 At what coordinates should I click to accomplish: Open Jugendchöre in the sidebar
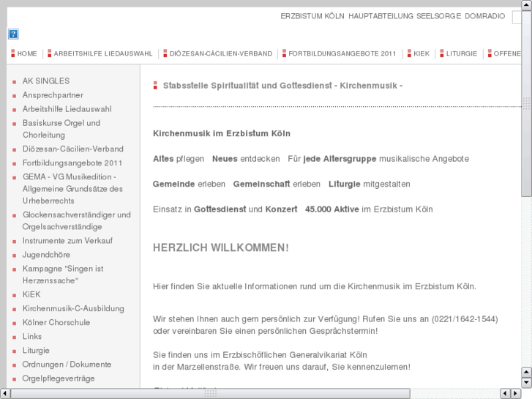click(x=46, y=255)
